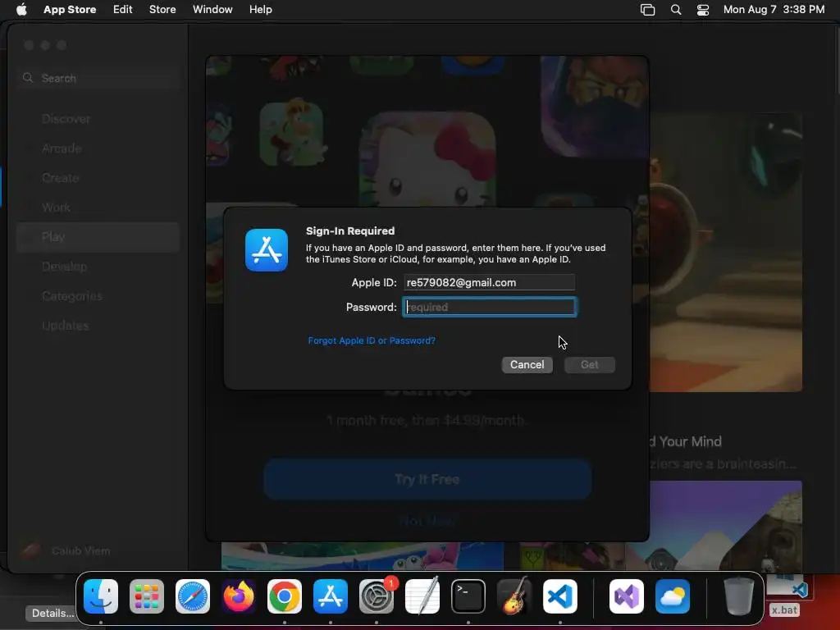
Task: Open the Weather app in dock
Action: click(x=673, y=596)
